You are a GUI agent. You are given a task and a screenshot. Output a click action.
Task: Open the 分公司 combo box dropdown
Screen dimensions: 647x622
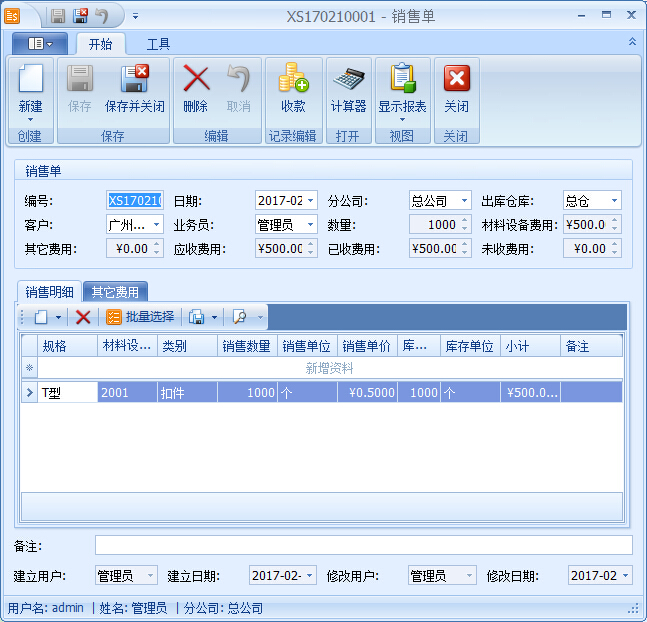click(x=464, y=201)
